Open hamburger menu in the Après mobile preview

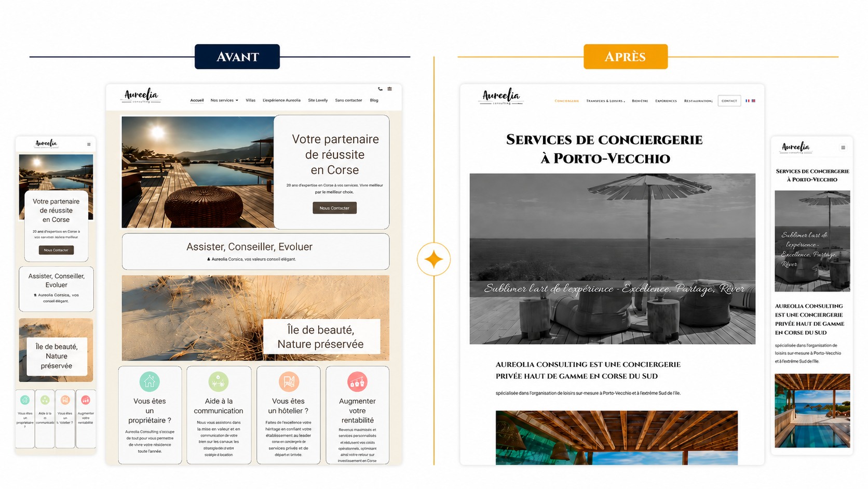pos(843,148)
